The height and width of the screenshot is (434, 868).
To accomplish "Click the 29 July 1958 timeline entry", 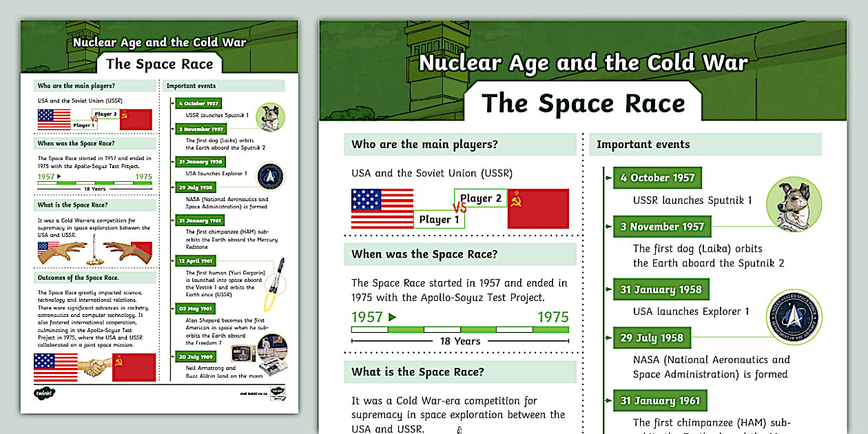I will 652,338.
